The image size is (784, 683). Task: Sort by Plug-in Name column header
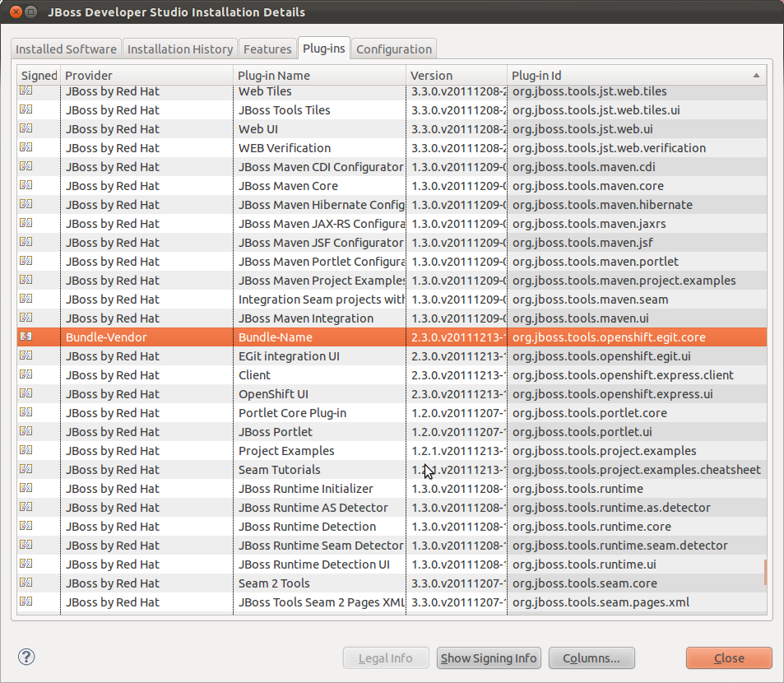pos(319,76)
